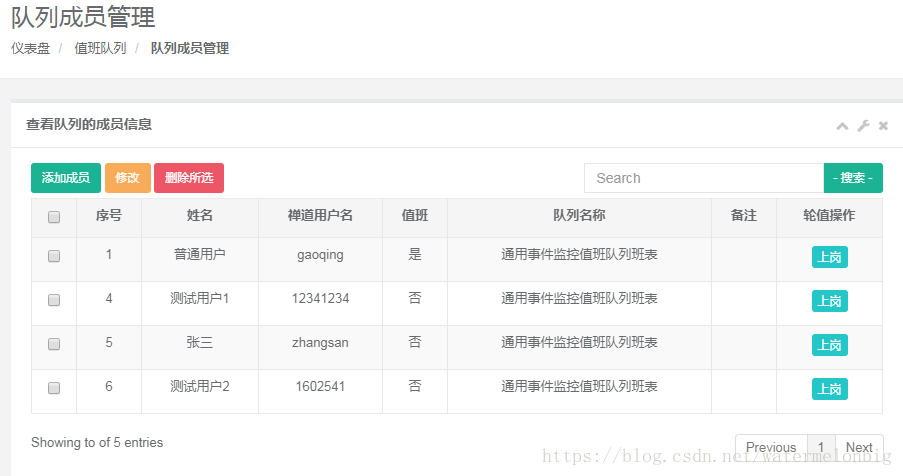903x476 pixels.
Task: Sort table by 序号 column header
Action: point(109,216)
